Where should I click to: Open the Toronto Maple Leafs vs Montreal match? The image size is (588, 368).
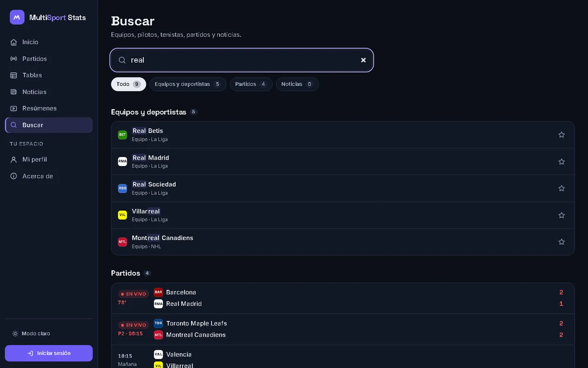[x=343, y=329]
